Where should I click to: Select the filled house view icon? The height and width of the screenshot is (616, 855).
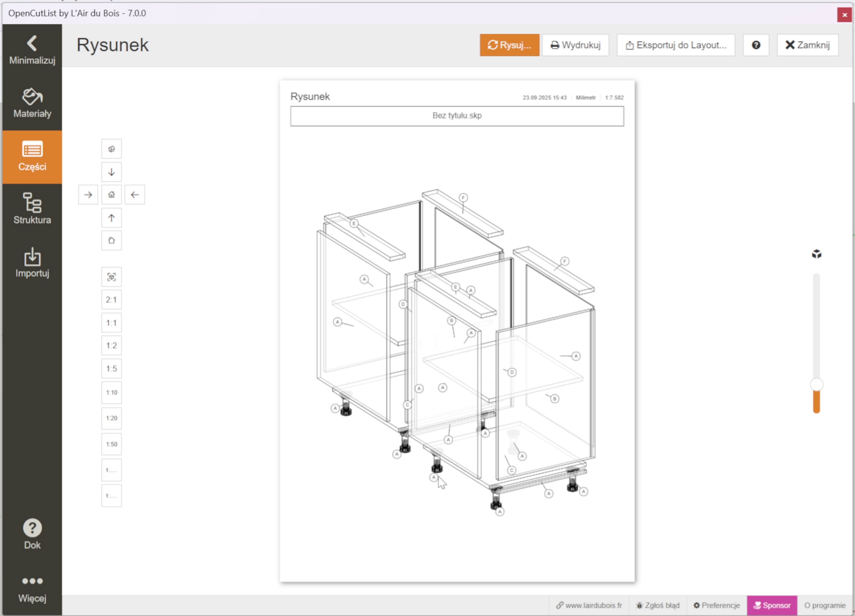111,195
